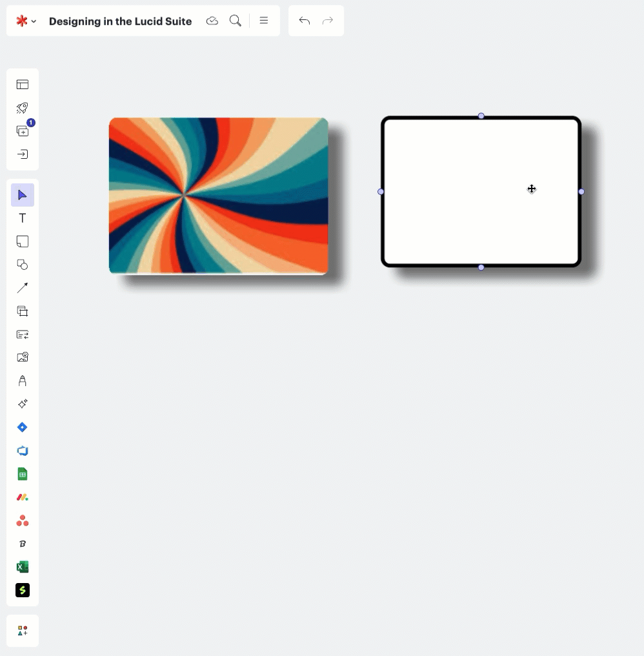Viewport: 644px width, 656px height.
Task: Click the top connection handle of rectangle
Action: point(481,116)
